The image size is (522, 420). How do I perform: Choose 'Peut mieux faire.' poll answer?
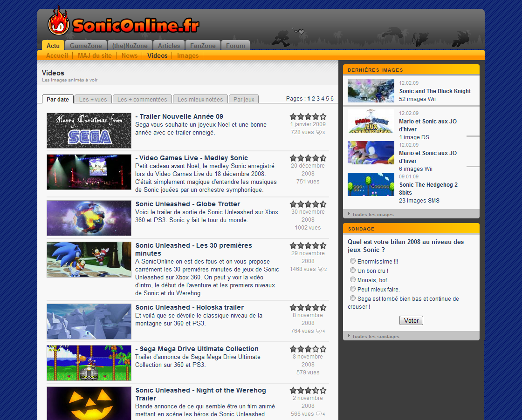click(352, 289)
